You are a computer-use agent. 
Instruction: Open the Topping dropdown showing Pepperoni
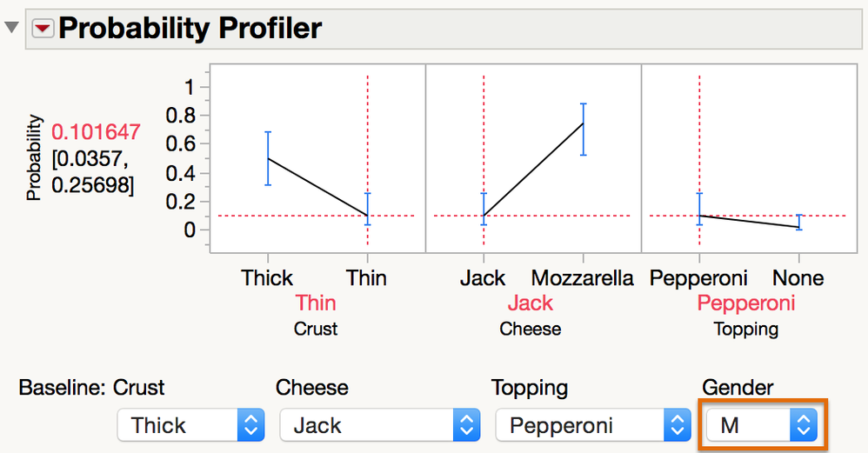click(x=593, y=425)
